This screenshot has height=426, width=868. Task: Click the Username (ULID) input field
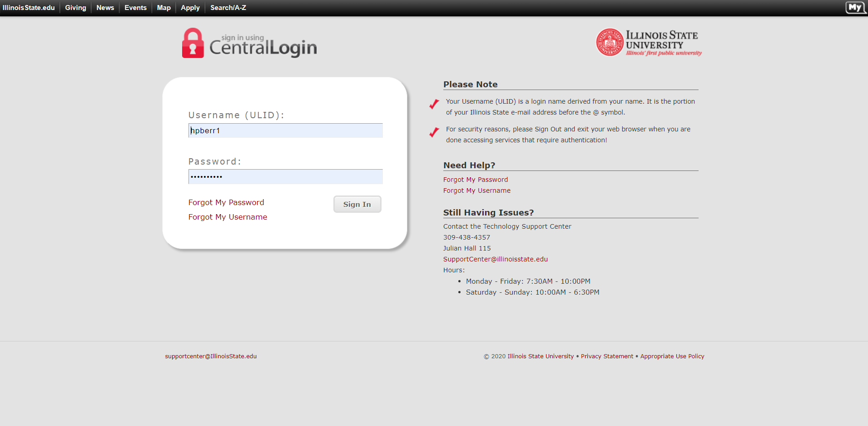[x=285, y=130]
